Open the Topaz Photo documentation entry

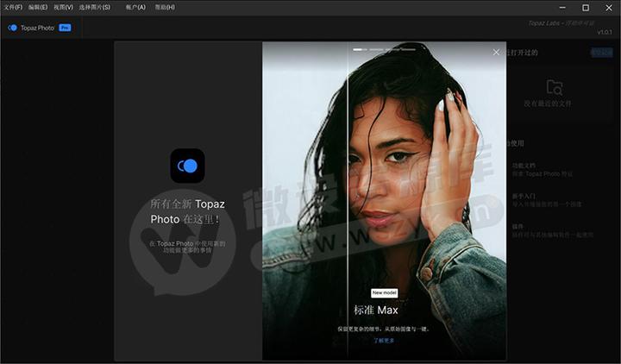(x=543, y=170)
